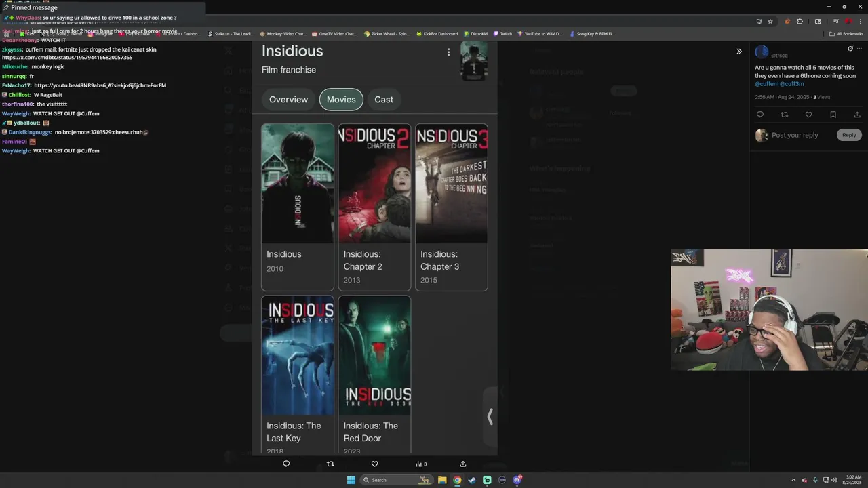
Task: Click views stats icon below the image
Action: [x=421, y=464]
